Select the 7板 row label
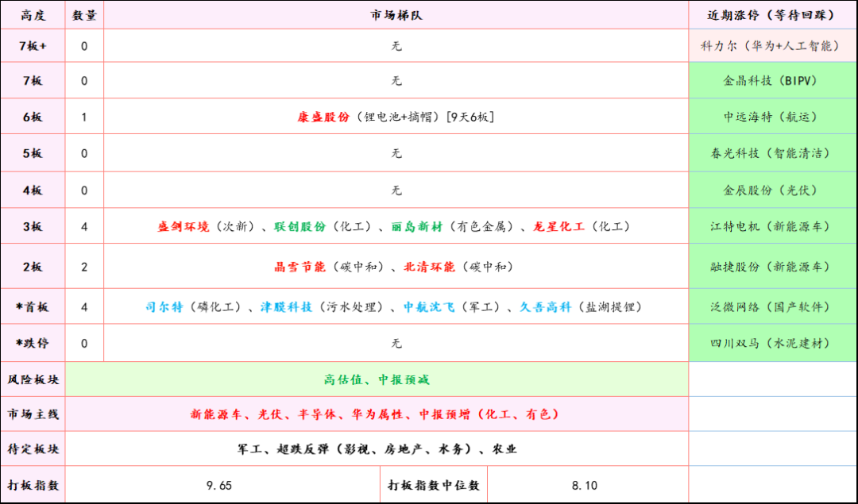 coord(33,81)
